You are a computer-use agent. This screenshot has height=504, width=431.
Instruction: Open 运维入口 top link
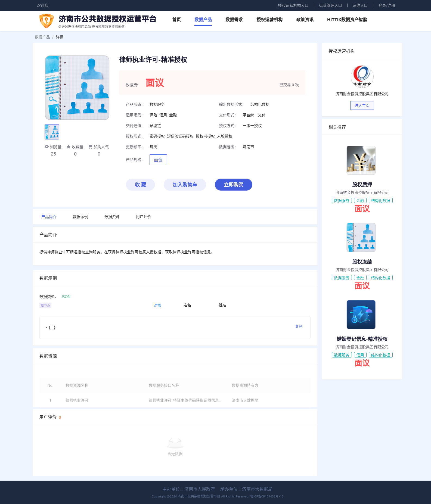360,5
